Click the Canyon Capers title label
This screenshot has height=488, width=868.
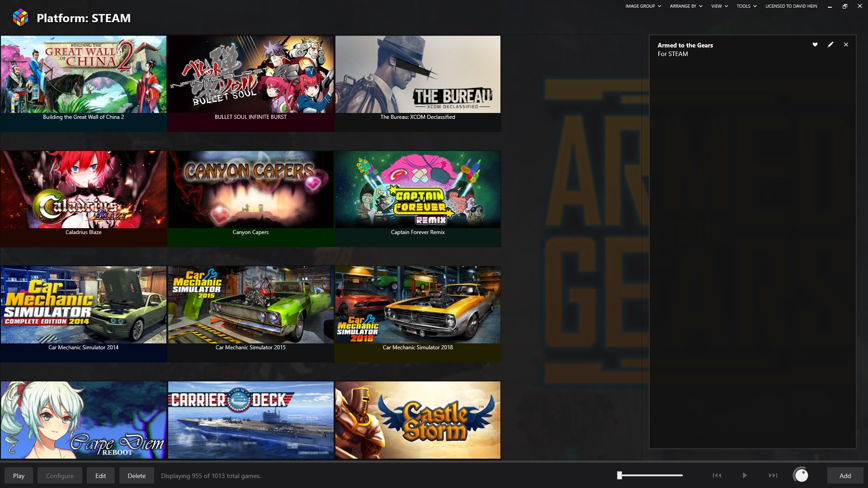(250, 232)
